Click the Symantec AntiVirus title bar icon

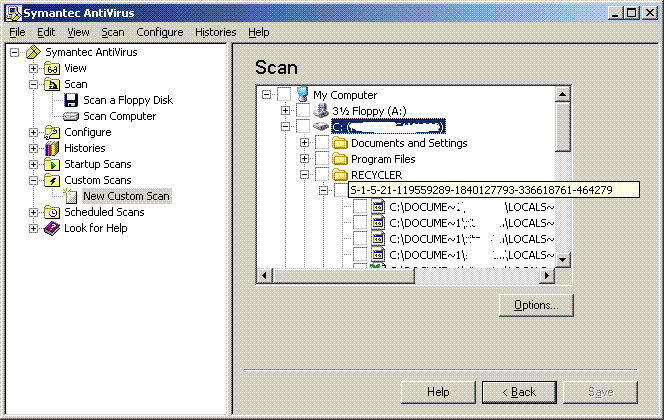click(x=13, y=13)
